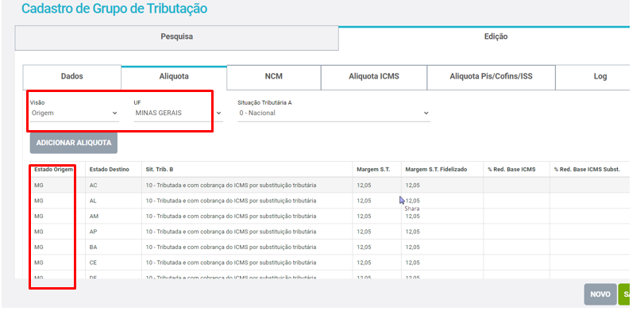Open the NCM tab
Screen dimensions: 644x311
pos(273,77)
